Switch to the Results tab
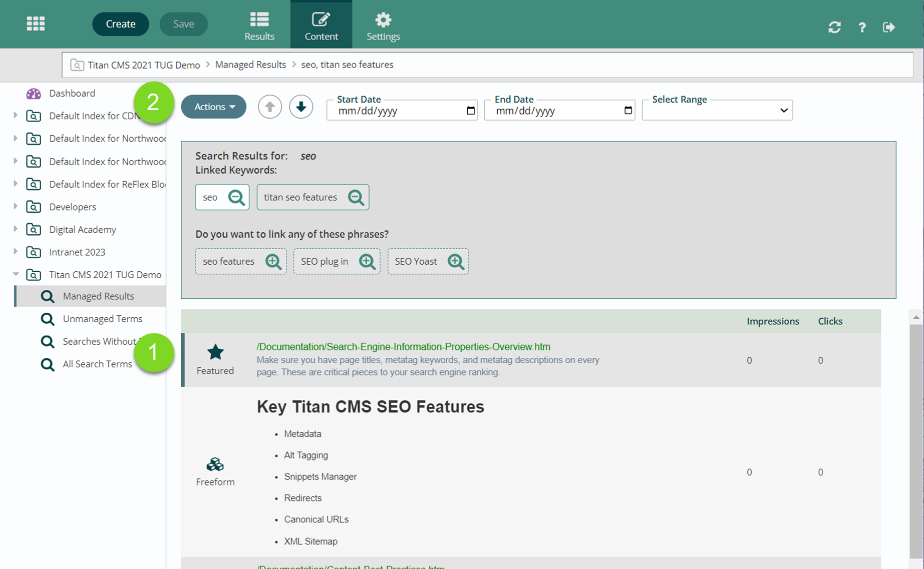Screen dimensions: 924x569 point(259,26)
